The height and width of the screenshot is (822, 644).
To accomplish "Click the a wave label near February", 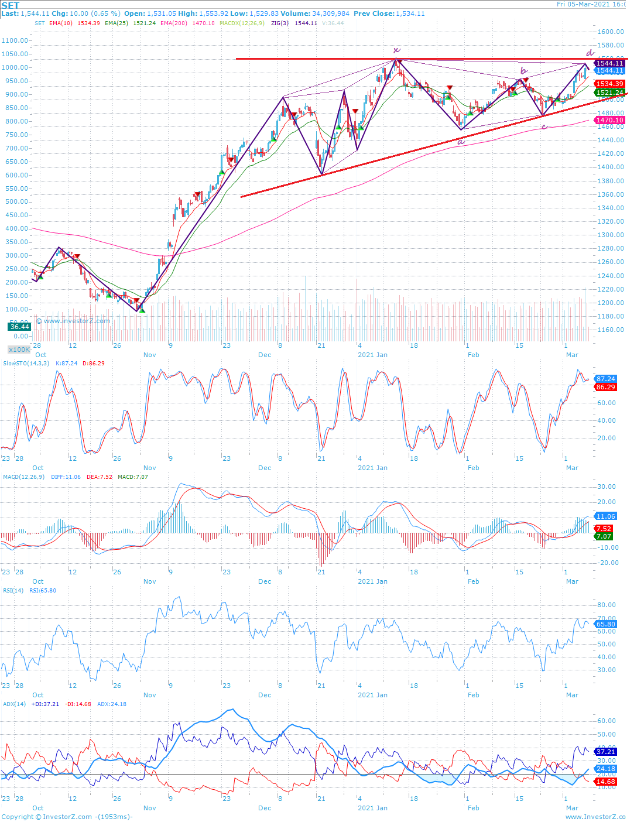I will (461, 142).
